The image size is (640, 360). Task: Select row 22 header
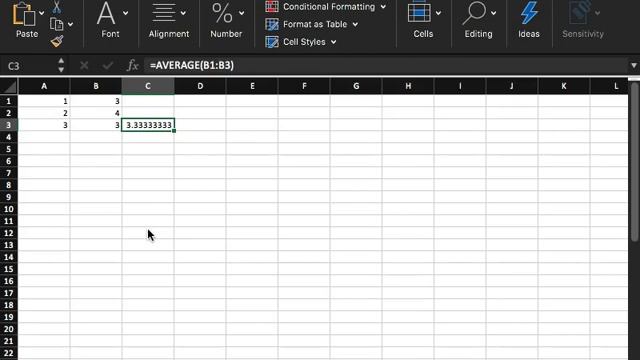point(9,353)
